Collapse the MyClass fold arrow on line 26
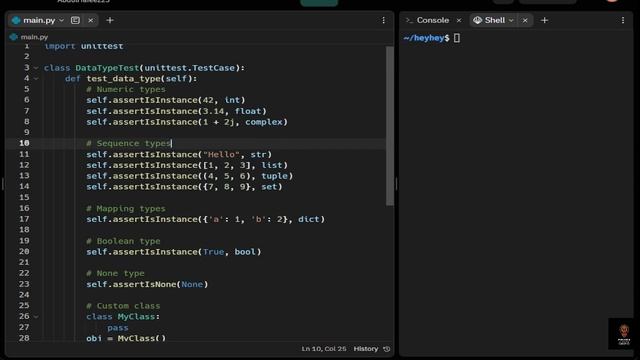640x360 pixels. [36, 316]
